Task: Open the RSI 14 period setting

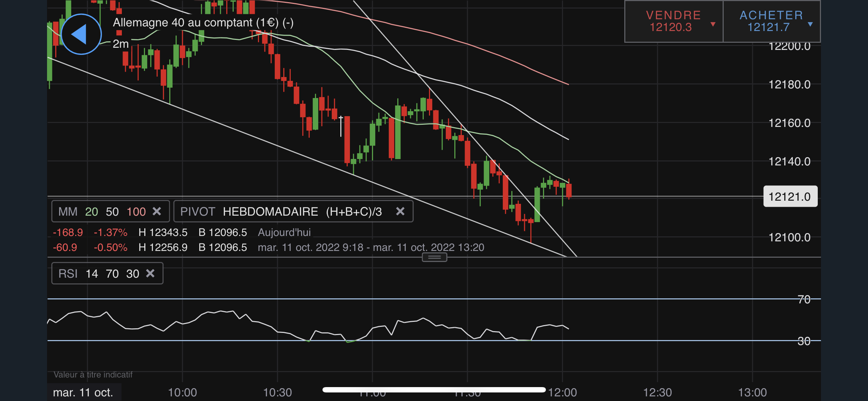Action: coord(92,274)
